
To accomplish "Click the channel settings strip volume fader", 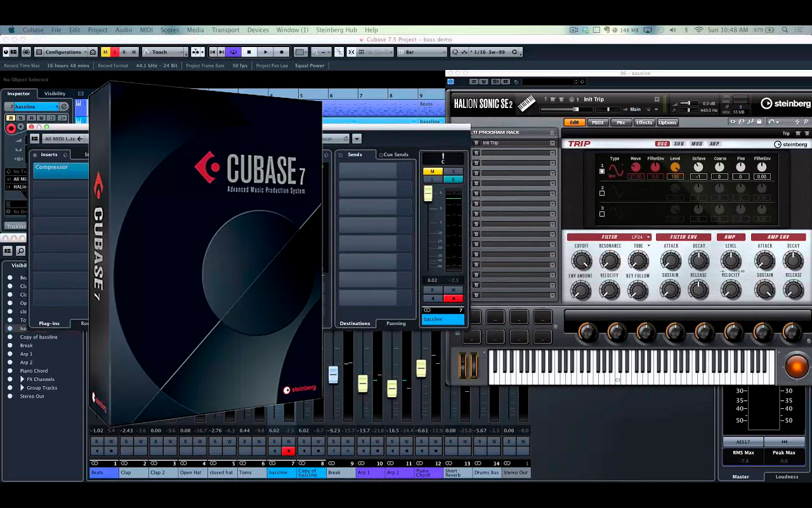I will pyautogui.click(x=428, y=194).
